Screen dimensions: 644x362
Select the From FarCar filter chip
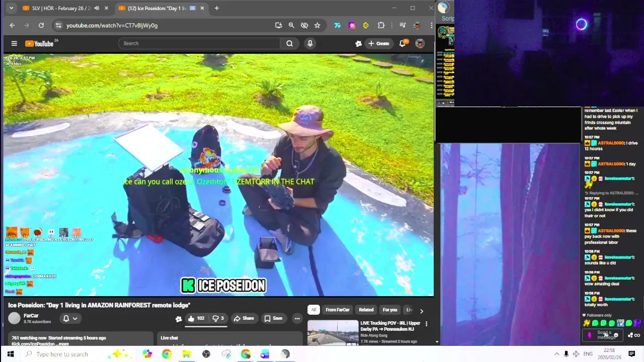click(x=337, y=310)
